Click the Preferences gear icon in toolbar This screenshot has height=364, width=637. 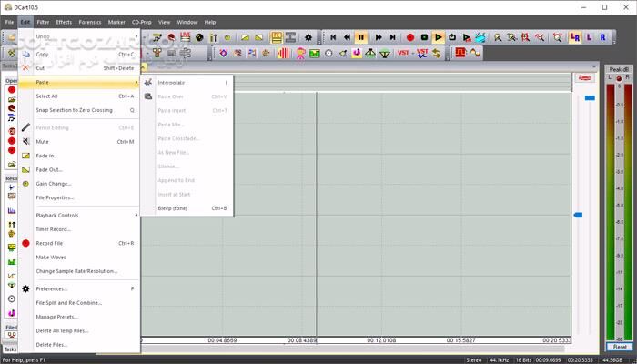tap(308, 37)
